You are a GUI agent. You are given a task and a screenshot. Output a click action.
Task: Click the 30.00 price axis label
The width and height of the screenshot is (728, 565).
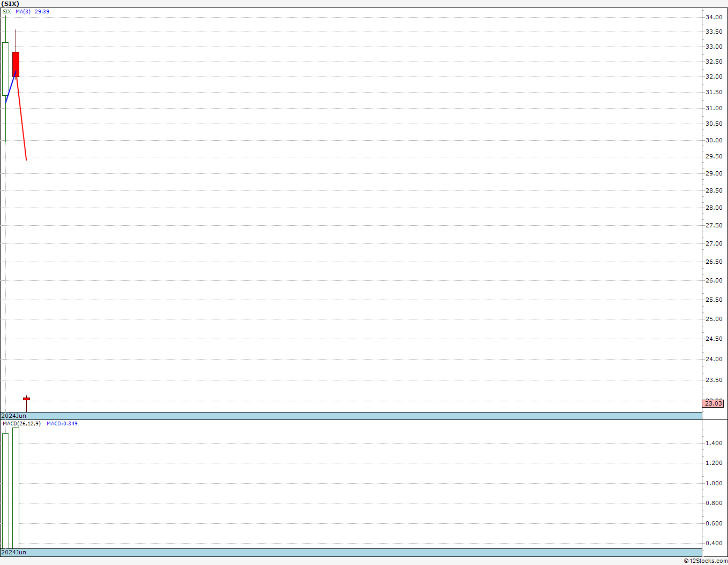(x=714, y=140)
